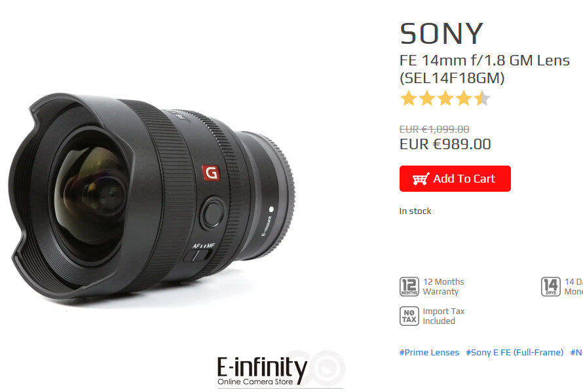
Task: Click the 12 Months warranty badge icon
Action: click(409, 287)
